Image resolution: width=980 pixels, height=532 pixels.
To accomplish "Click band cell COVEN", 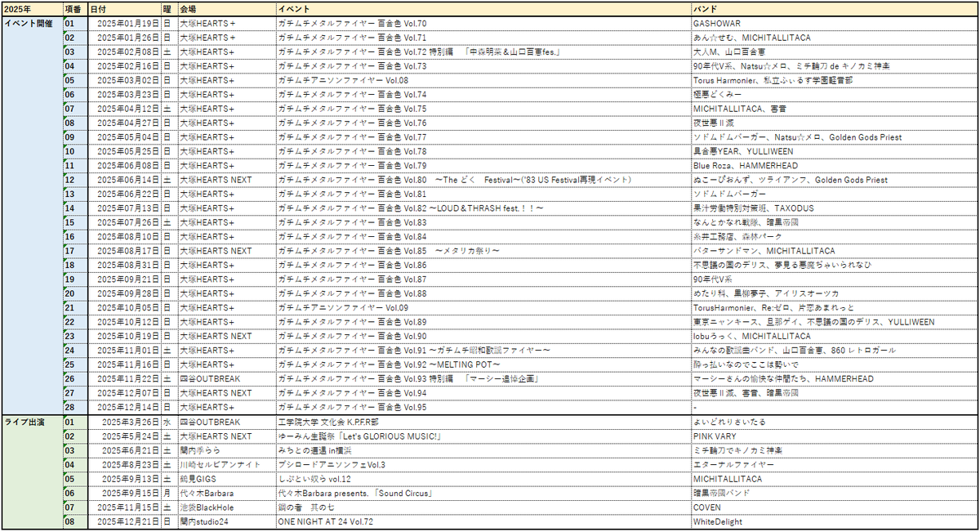I will coord(834,507).
